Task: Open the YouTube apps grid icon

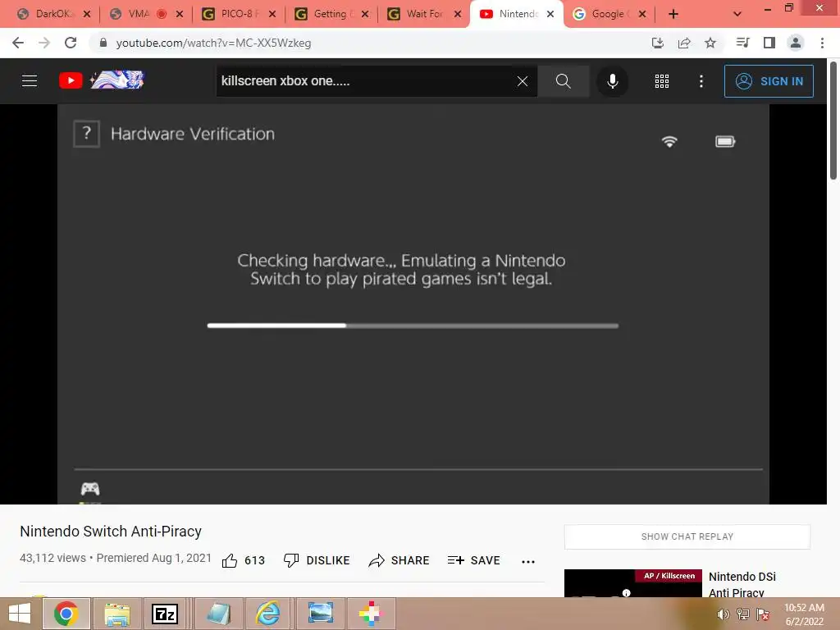Action: click(662, 81)
